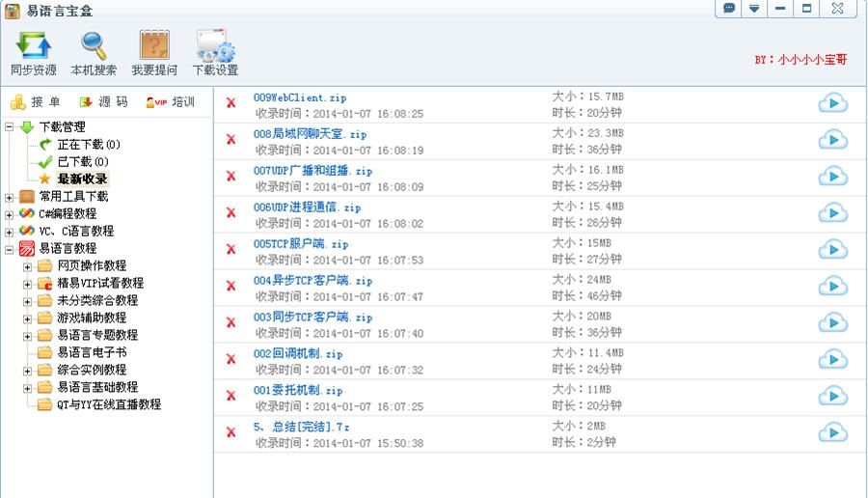Select 易语言电子书 folder

click(x=92, y=352)
